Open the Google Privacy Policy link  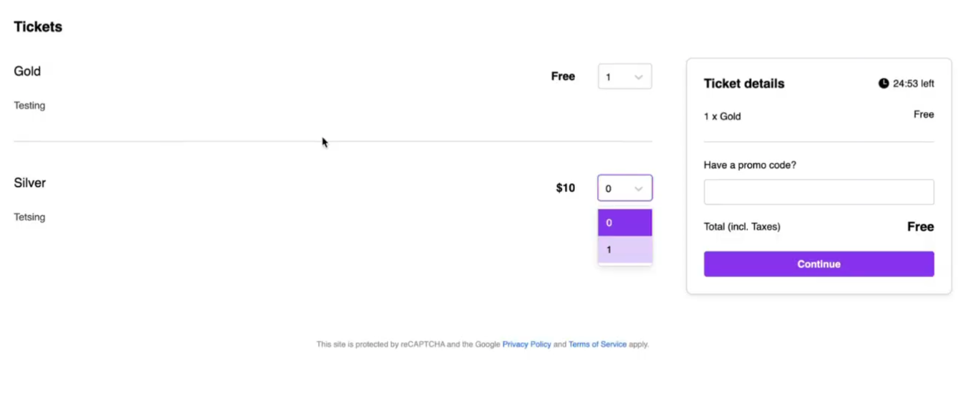(x=526, y=344)
